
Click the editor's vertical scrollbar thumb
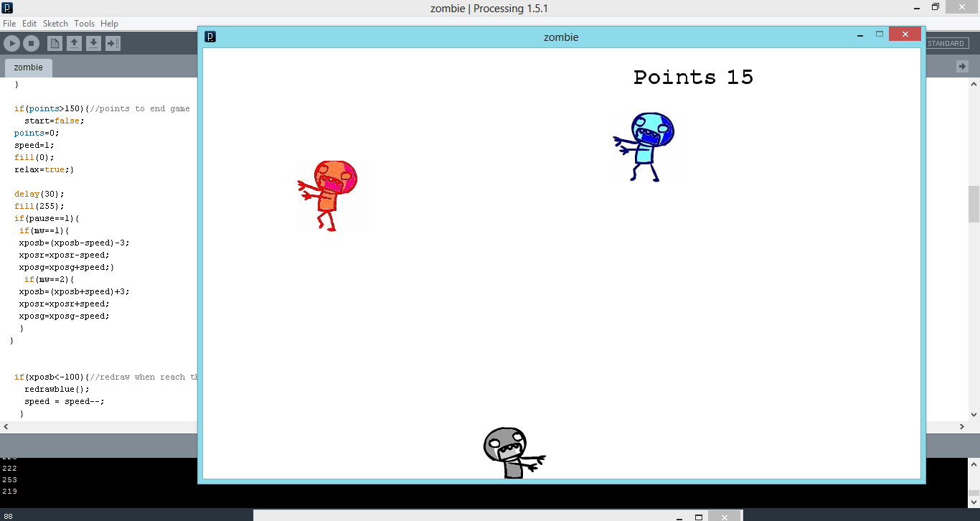pyautogui.click(x=974, y=205)
